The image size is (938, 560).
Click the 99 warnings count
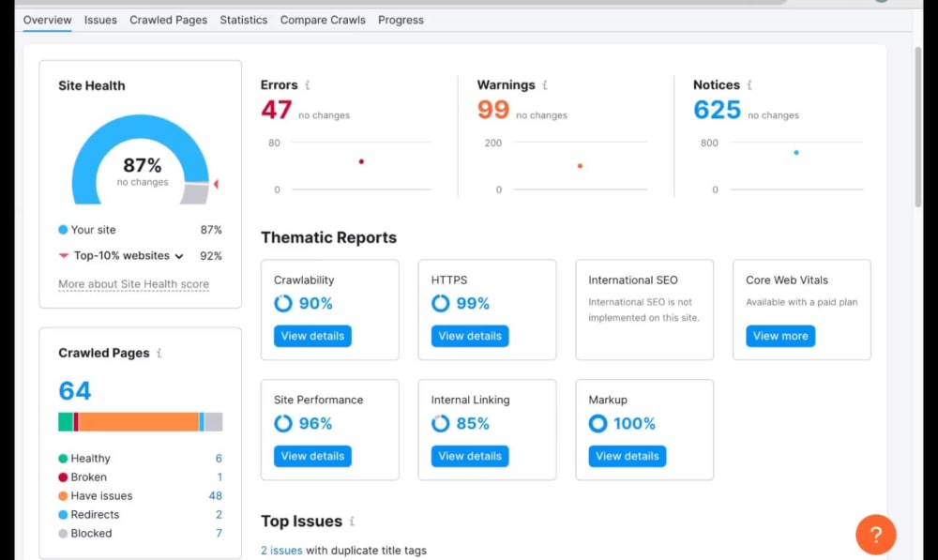pos(493,110)
